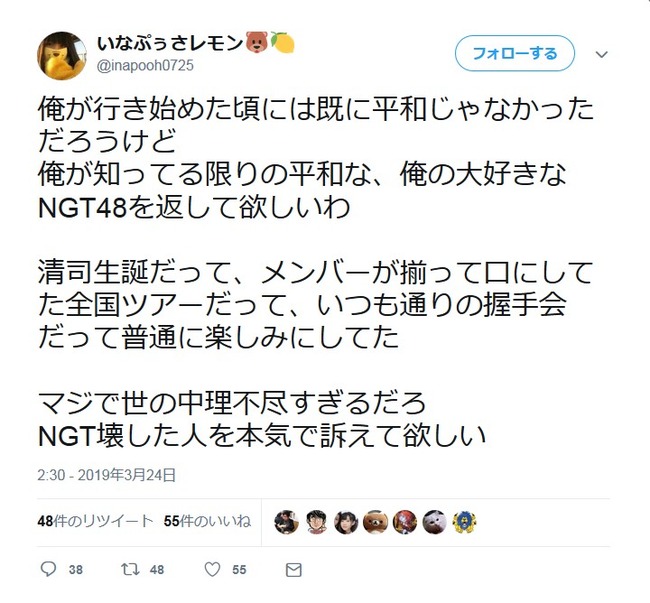Like the tweet with heart icon
This screenshot has height=603, width=650.
click(x=212, y=569)
